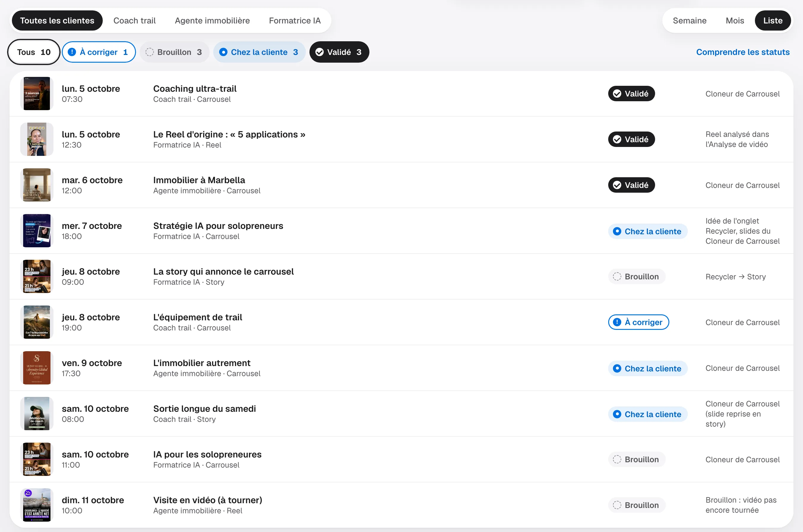Filter posts by Brouillon status
Screen dimensions: 803x532
pos(174,52)
